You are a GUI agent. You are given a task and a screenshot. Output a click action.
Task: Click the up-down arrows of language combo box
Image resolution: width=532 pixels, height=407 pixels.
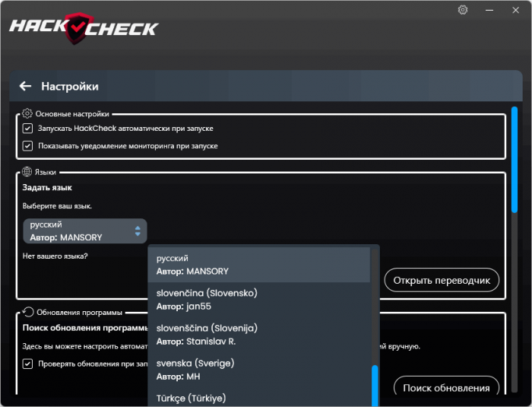point(138,231)
